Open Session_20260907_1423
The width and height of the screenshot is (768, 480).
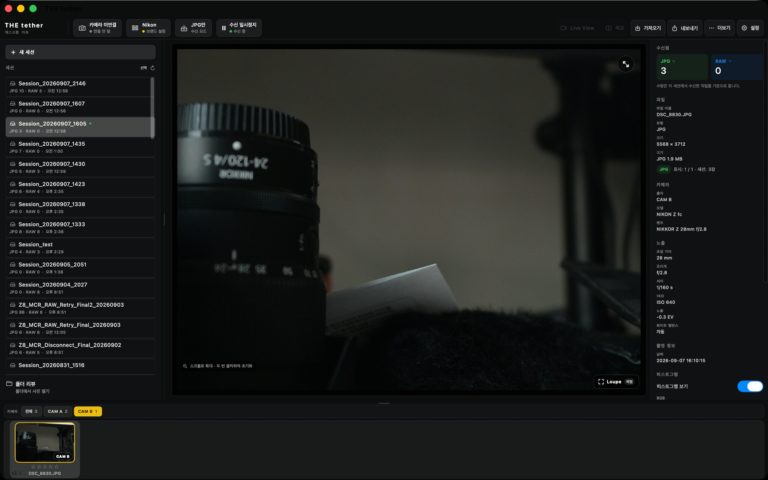tap(78, 187)
